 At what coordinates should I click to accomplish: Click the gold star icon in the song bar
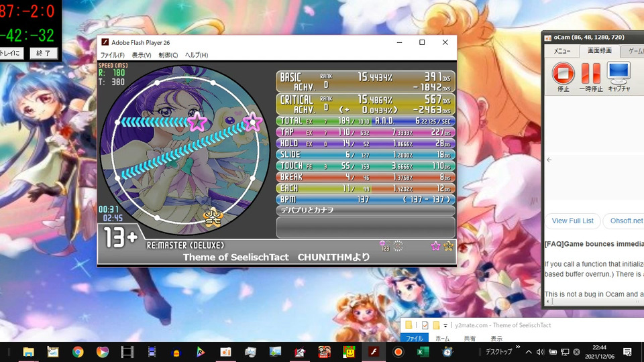pyautogui.click(x=449, y=246)
